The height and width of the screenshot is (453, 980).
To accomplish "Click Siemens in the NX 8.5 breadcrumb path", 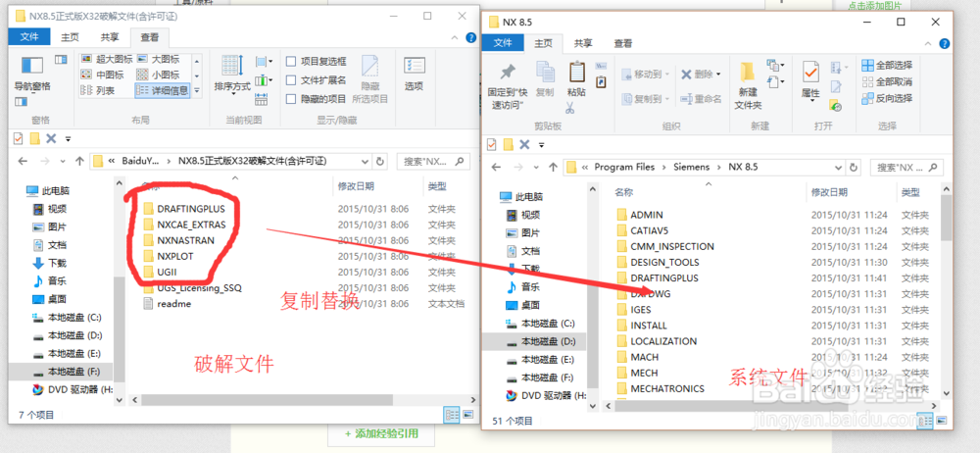I will (x=691, y=167).
